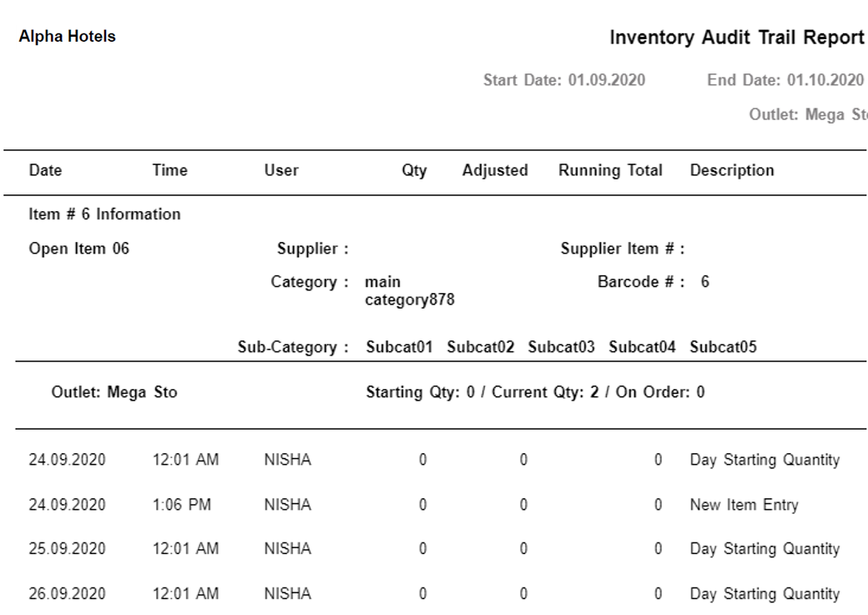Select the NISHA user in the first row
Viewport: 868px width, 615px height.
(288, 459)
